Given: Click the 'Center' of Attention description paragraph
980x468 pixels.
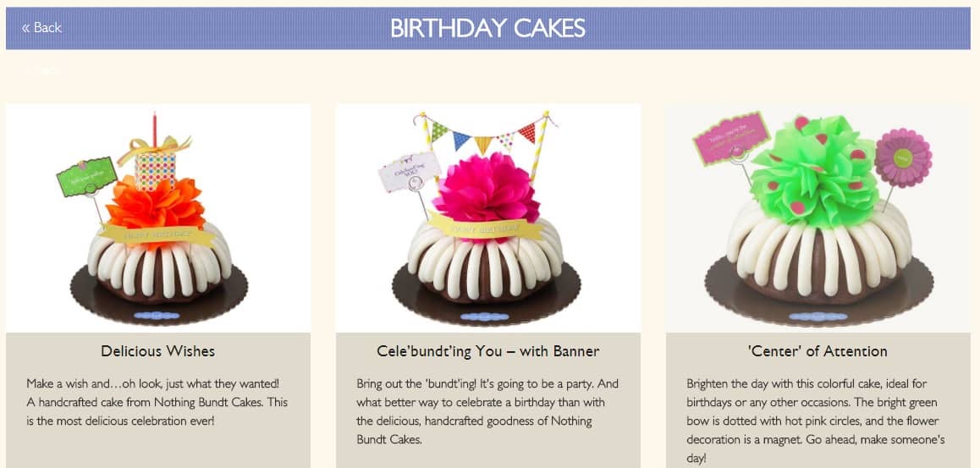Looking at the screenshot, I should click(x=816, y=421).
